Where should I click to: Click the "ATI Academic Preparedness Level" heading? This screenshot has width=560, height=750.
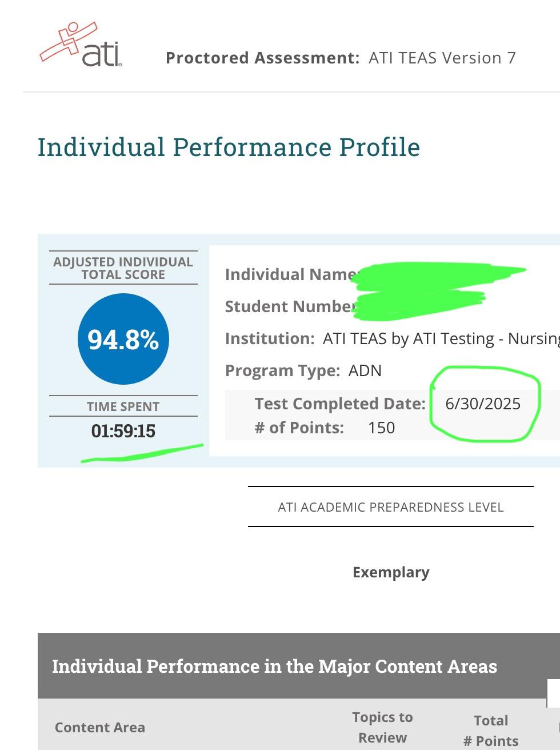pyautogui.click(x=391, y=507)
